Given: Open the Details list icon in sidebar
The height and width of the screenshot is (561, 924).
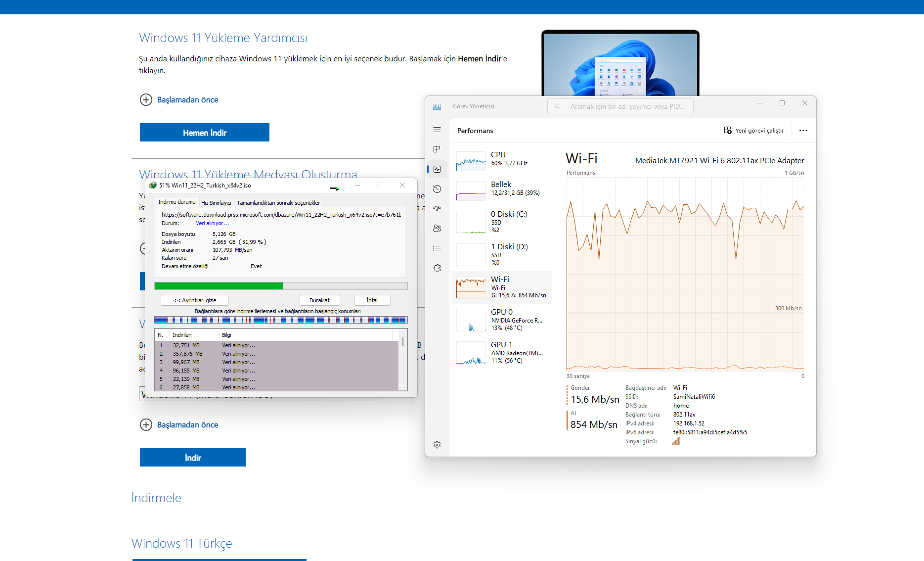Looking at the screenshot, I should (x=437, y=248).
